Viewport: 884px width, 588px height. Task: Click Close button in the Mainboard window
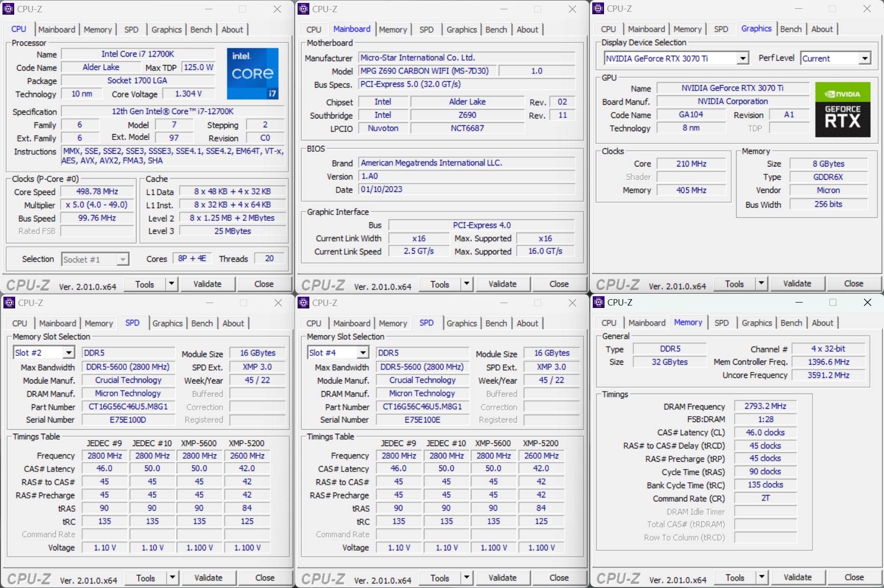559,284
